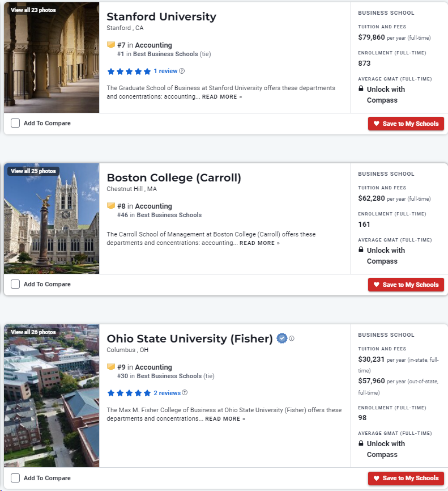This screenshot has width=448, height=491.
Task: Click Stanford's #7 in Accounting ranking
Action: click(x=144, y=45)
